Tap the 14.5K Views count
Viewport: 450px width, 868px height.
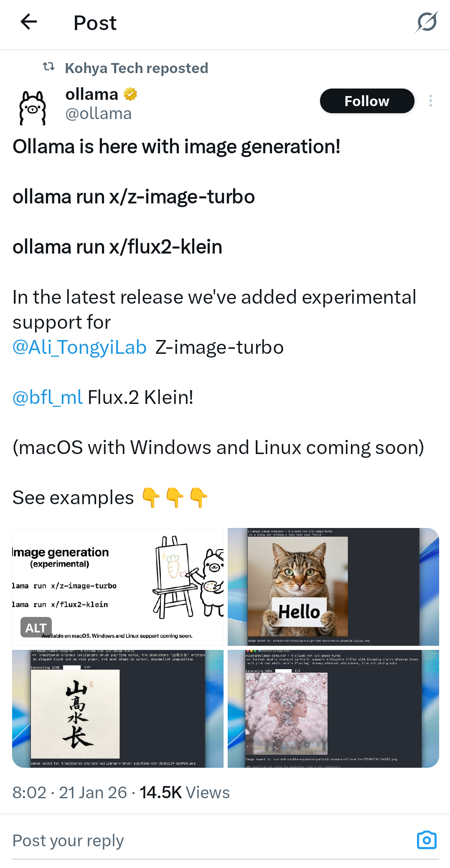pyautogui.click(x=185, y=792)
